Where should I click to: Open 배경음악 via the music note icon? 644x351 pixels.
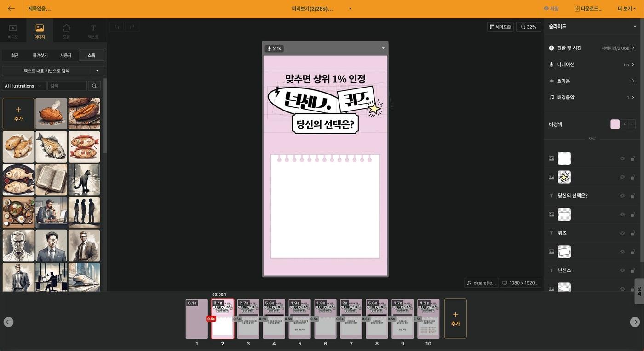point(550,97)
